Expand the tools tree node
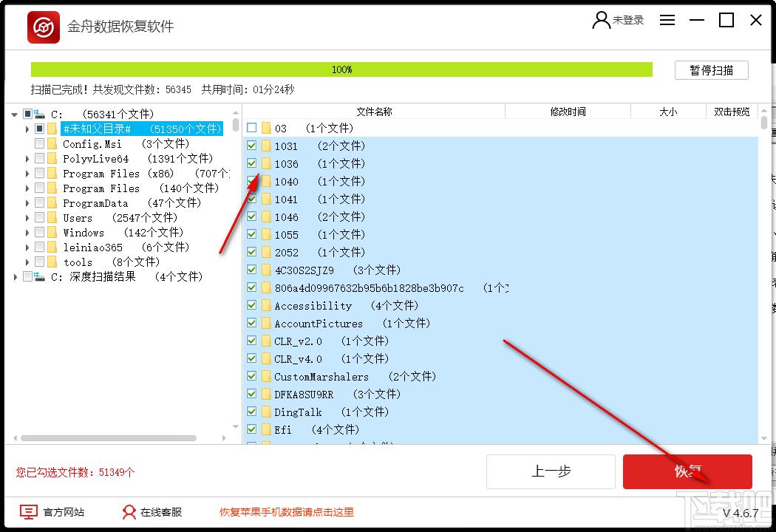Screen dimensions: 776x532 (27, 262)
